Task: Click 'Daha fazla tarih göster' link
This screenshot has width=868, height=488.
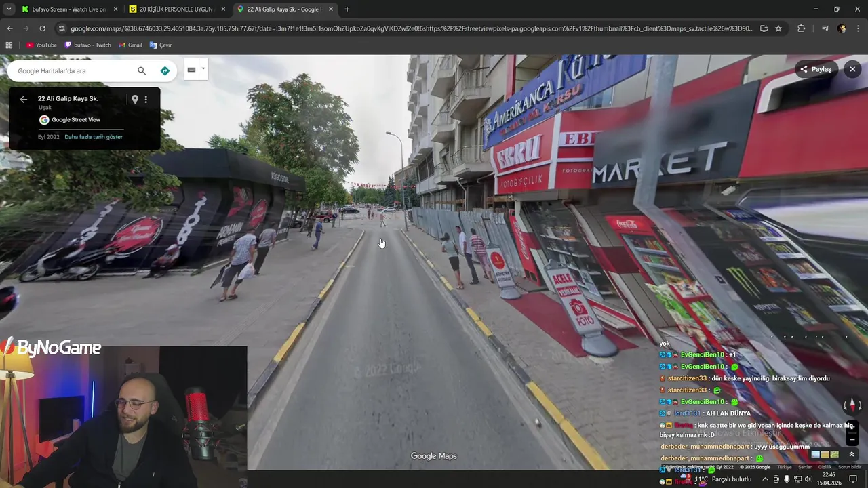Action: click(94, 137)
